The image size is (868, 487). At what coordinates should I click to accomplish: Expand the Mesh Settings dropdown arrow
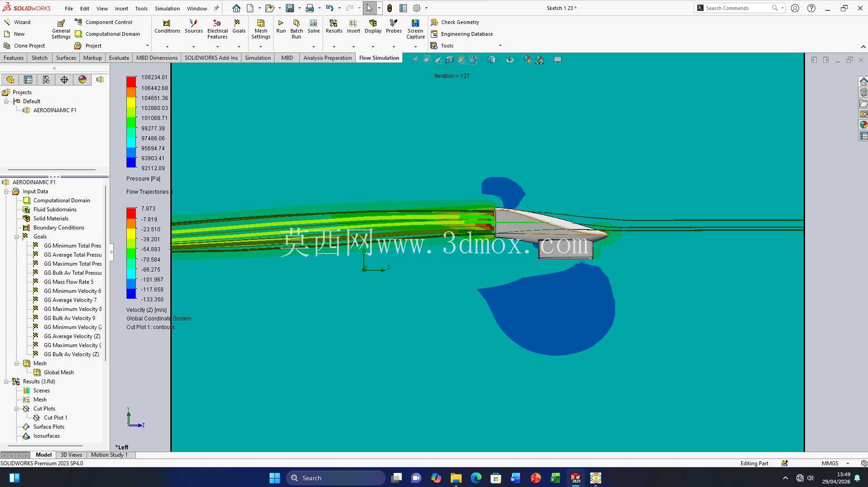[x=260, y=47]
